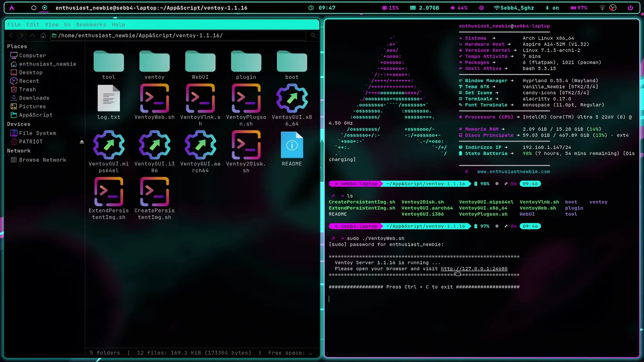The width and height of the screenshot is (644, 362).
Task: Open the http://127.0.0.1:24680 link in terminal
Action: [474, 269]
